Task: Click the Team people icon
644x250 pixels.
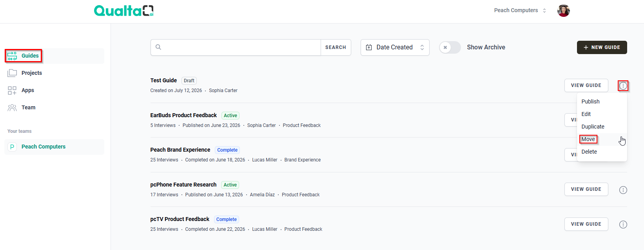Action: coord(12,107)
